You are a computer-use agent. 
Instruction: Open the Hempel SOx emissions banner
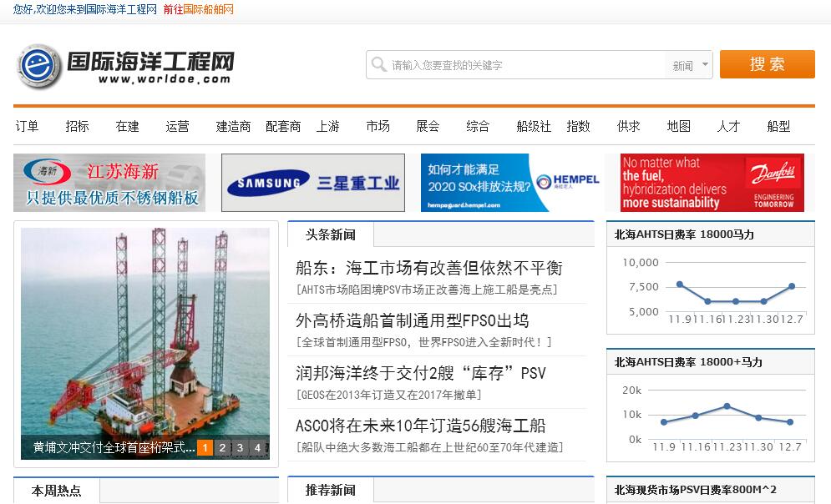510,183
